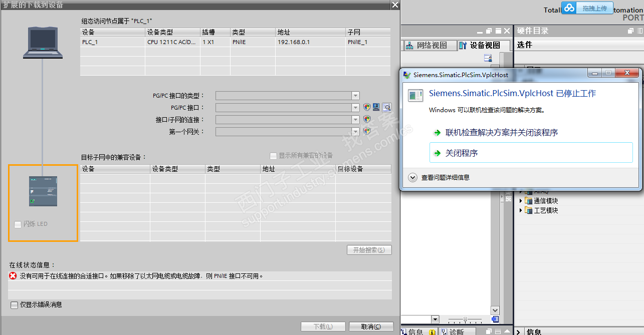Click the VplcHost title bar icon
Viewport: 644px width, 335px height.
407,75
